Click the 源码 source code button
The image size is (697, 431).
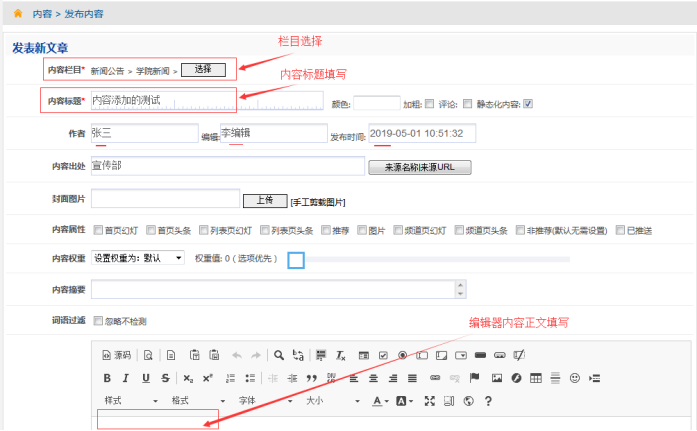117,355
